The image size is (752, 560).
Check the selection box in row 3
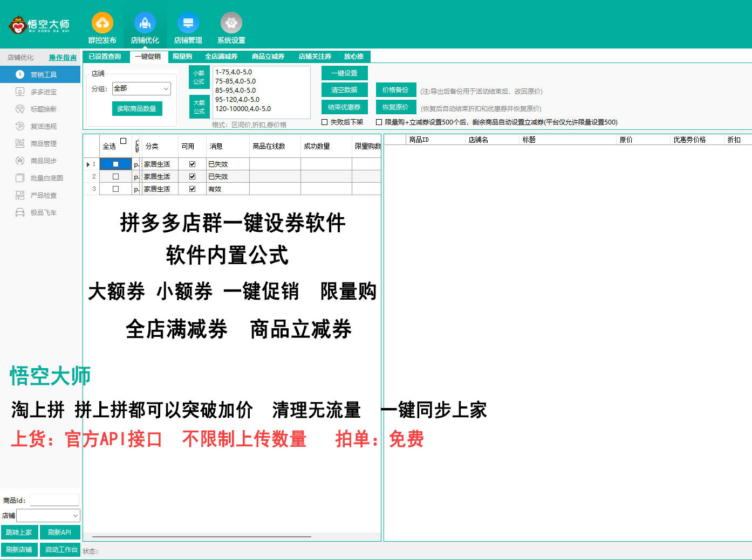(x=115, y=189)
